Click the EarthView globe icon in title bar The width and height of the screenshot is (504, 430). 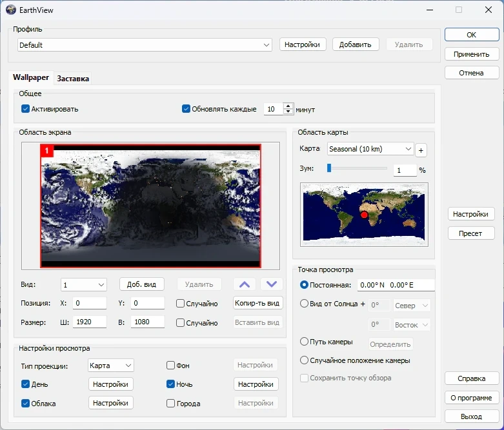[11, 10]
